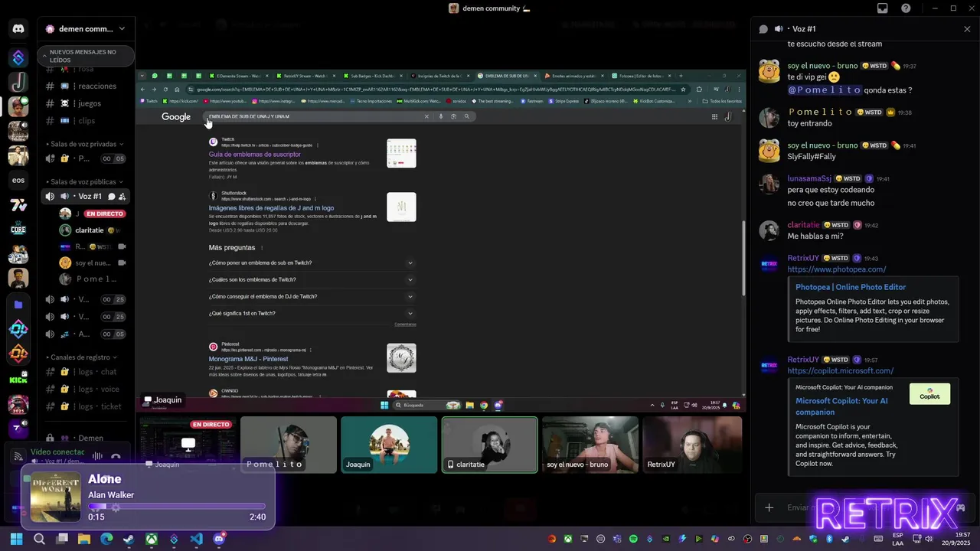Close the Voz #1 chat panel
The image size is (980, 551).
(x=967, y=29)
